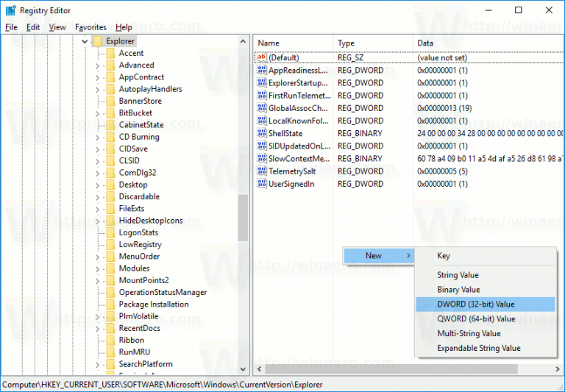Click the registry path in status bar
The image size is (565, 392).
click(x=163, y=385)
